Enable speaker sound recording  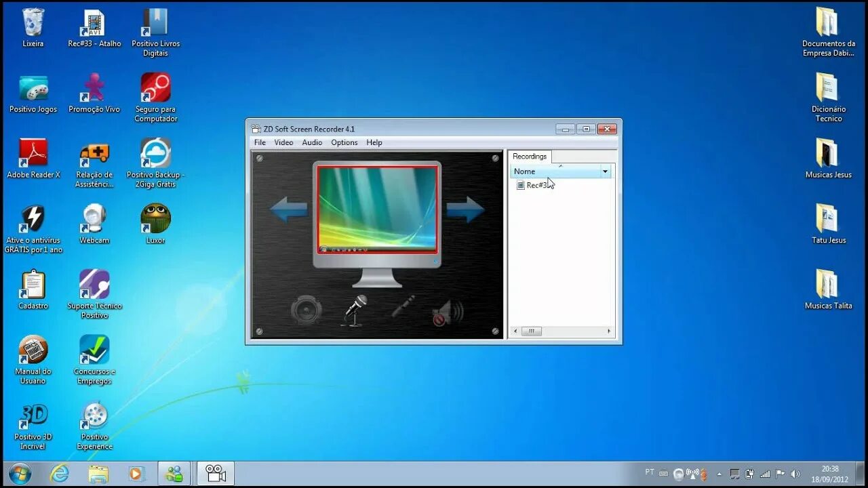pyautogui.click(x=305, y=312)
